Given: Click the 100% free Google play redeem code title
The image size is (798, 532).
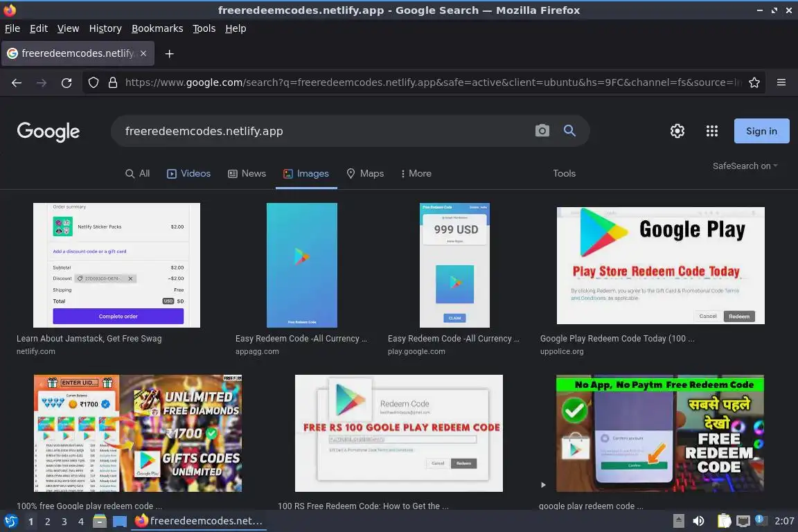Looking at the screenshot, I should 89,506.
